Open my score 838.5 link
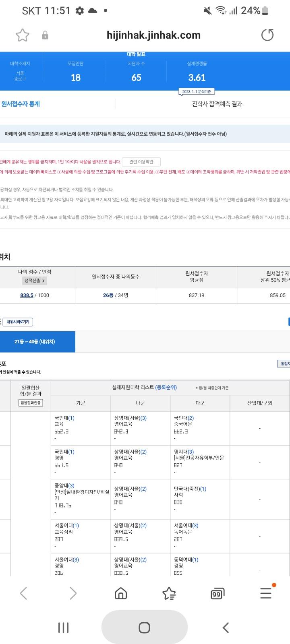This screenshot has height=644, width=290. point(27,295)
